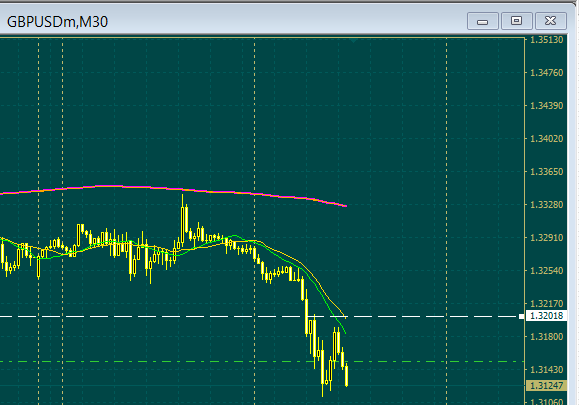Click the 1.31800 price scale label
This screenshot has height=405, width=579.
point(547,337)
